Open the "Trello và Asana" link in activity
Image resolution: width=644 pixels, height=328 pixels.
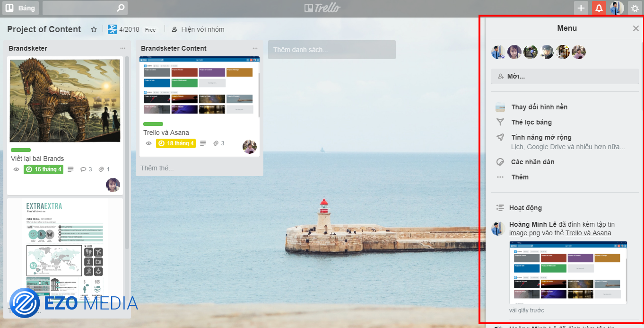tap(588, 233)
